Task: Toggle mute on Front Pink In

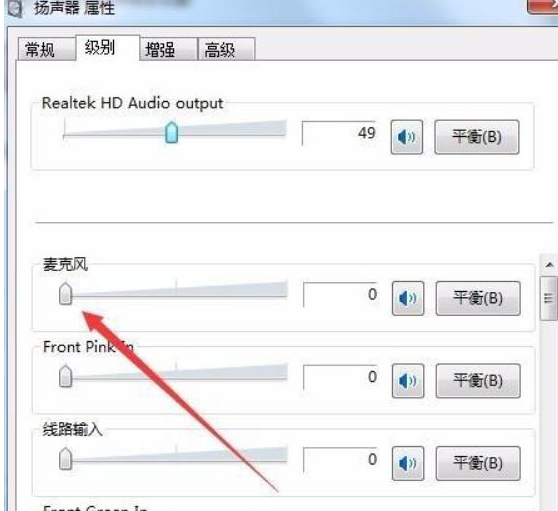Action: tap(408, 381)
